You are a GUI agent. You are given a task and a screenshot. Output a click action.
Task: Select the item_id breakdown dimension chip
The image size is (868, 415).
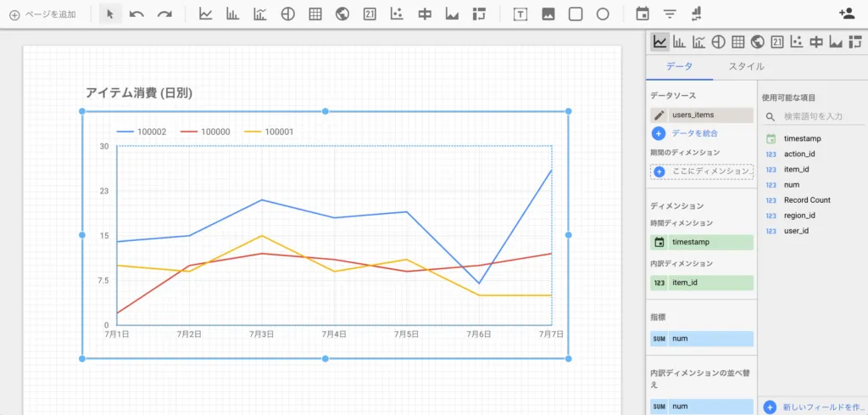click(702, 283)
